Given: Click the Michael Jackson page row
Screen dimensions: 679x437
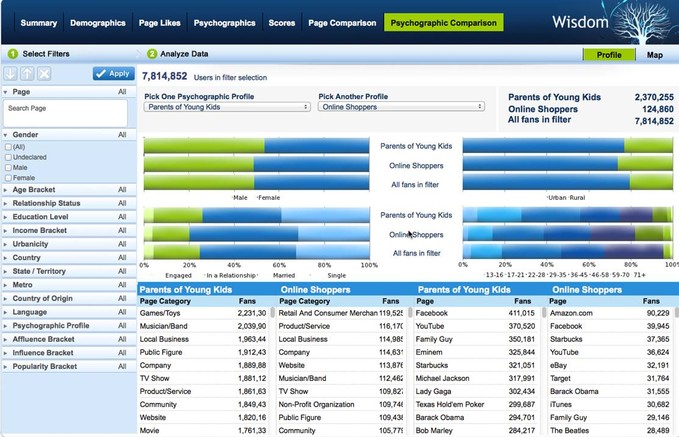Looking at the screenshot, I should [x=475, y=378].
